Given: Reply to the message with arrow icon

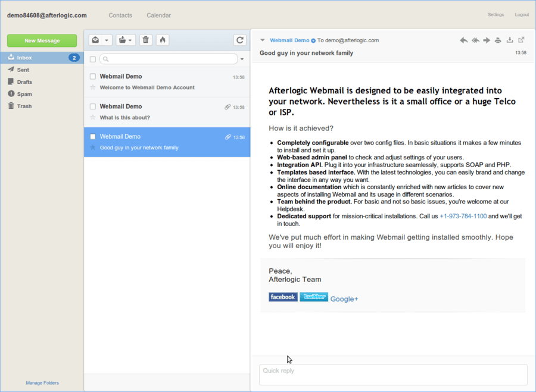Looking at the screenshot, I should 463,40.
